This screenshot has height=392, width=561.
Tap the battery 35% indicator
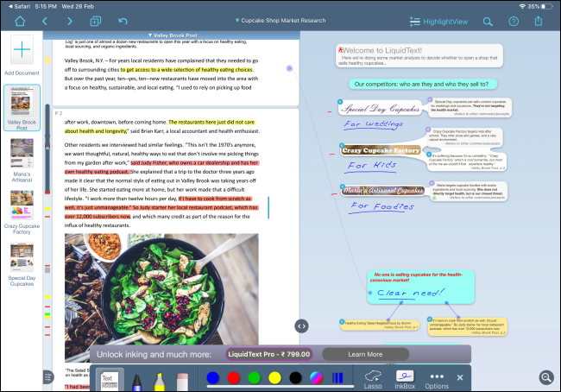(540, 6)
